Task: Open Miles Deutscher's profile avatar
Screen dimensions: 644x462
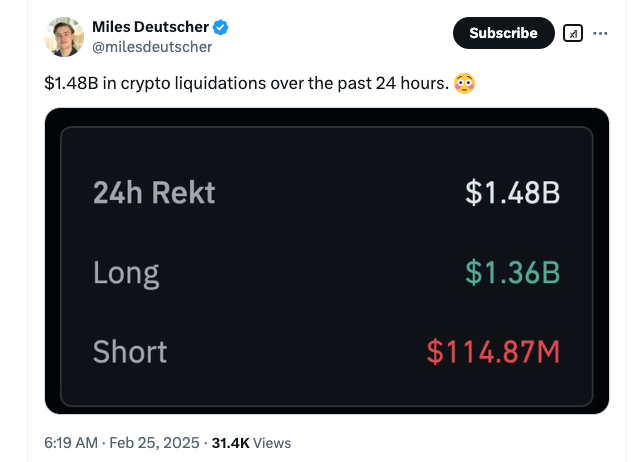Action: (x=64, y=37)
